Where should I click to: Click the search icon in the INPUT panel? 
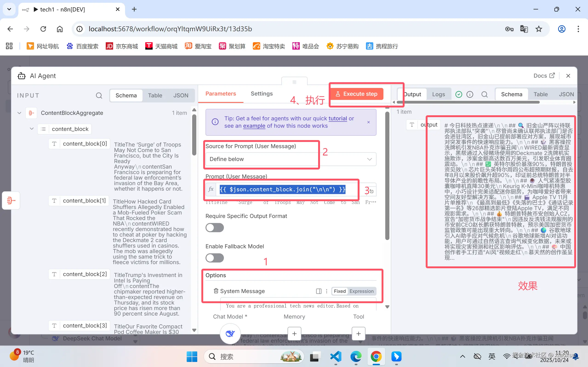(99, 95)
